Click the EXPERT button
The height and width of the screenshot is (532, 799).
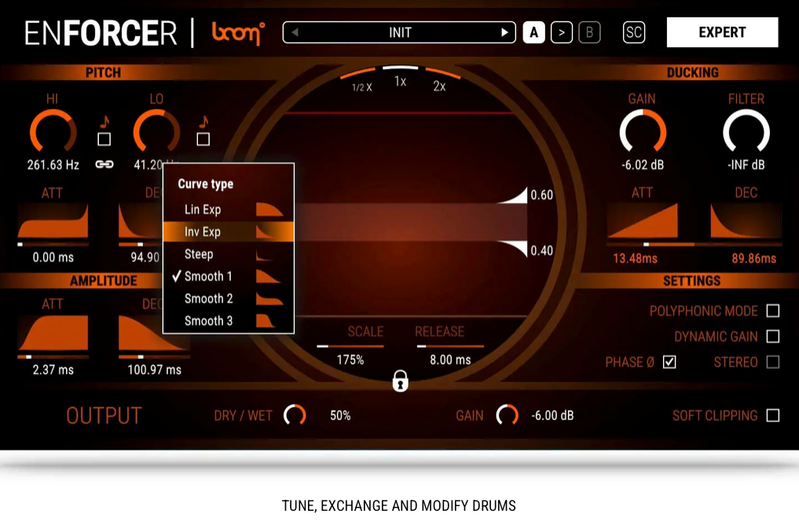tap(722, 32)
